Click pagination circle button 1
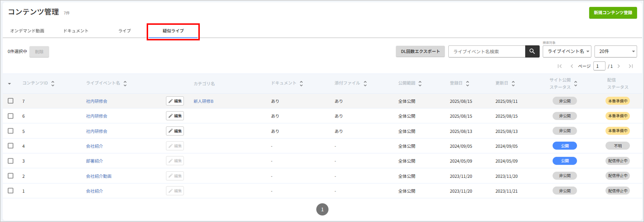 (322, 209)
